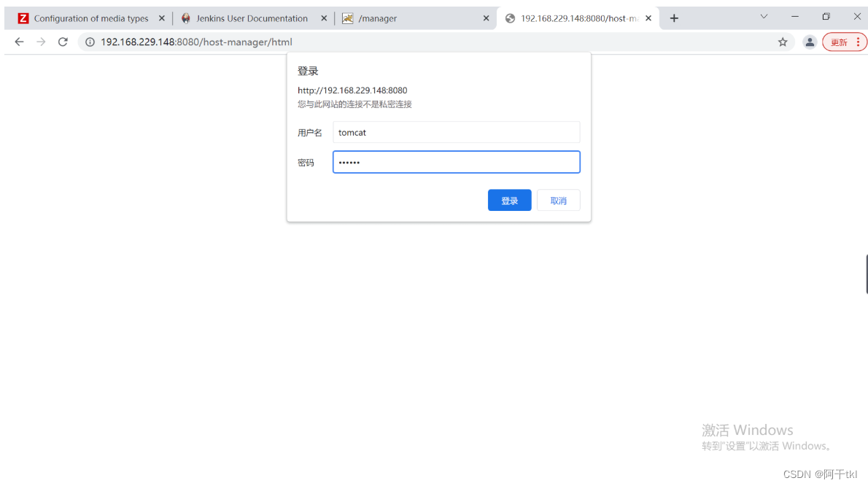Close the Configuration of media types tab

tap(162, 18)
